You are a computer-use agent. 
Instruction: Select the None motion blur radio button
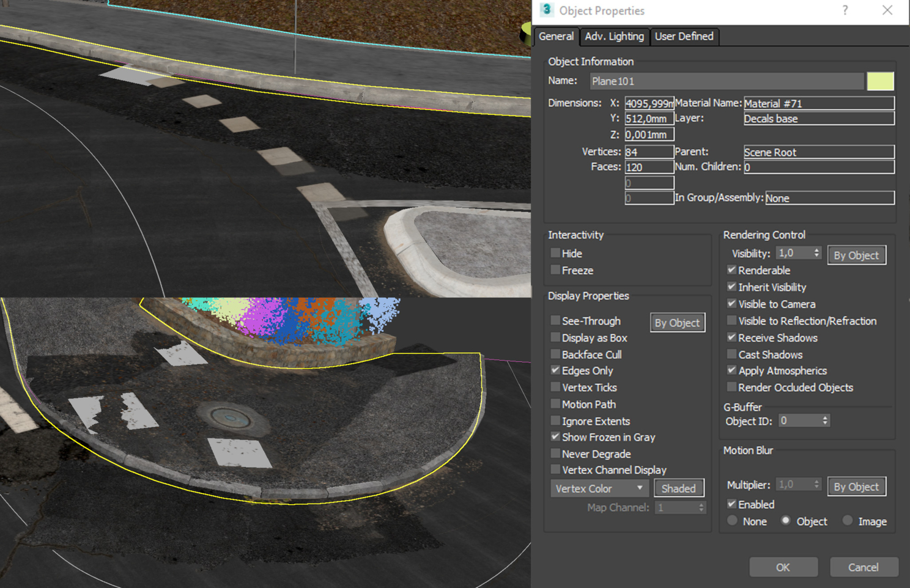732,521
